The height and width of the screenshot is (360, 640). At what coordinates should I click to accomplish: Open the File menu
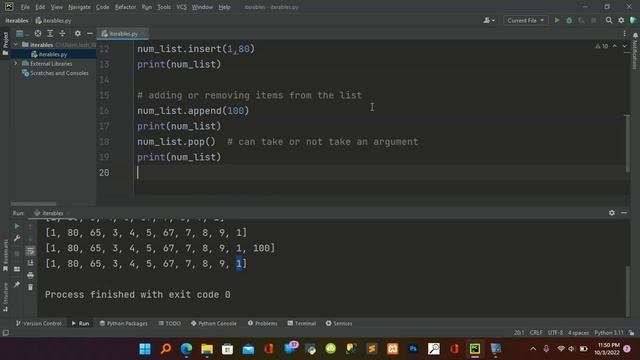pos(25,7)
